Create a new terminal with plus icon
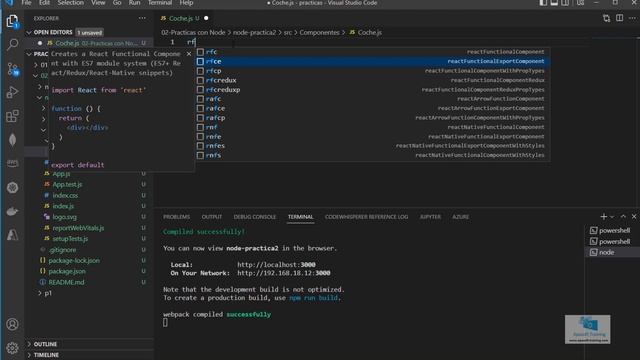 (604, 217)
